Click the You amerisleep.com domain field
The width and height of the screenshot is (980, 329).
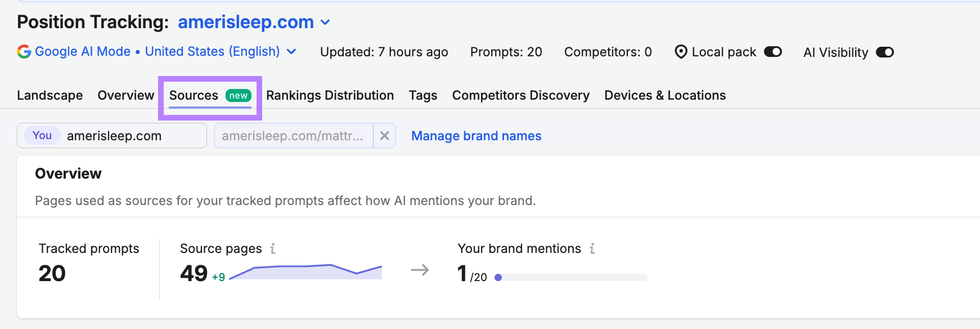click(x=112, y=136)
